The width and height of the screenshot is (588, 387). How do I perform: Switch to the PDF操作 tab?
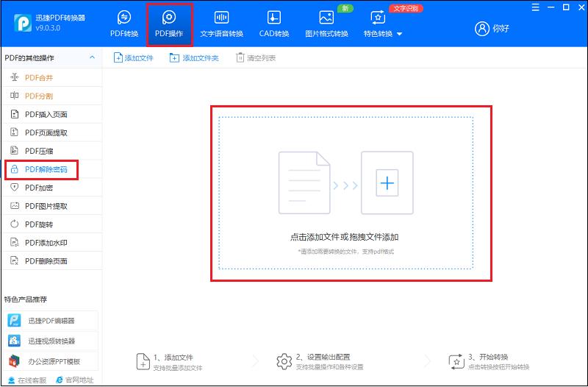coord(169,24)
